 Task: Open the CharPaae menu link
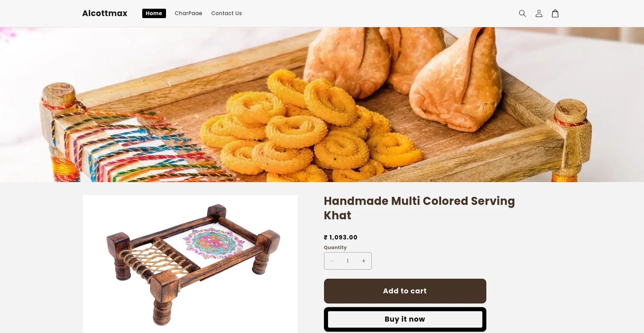click(x=189, y=13)
